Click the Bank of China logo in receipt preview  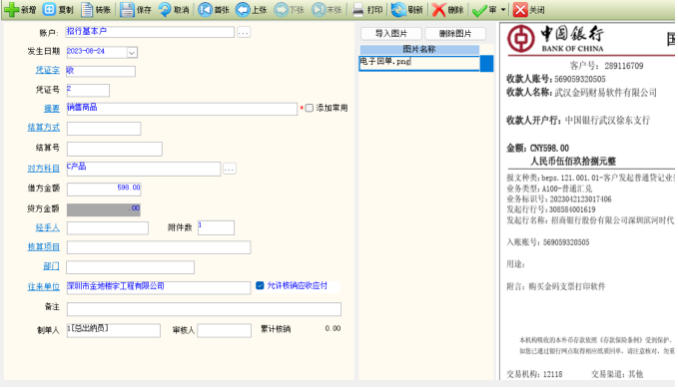[521, 38]
